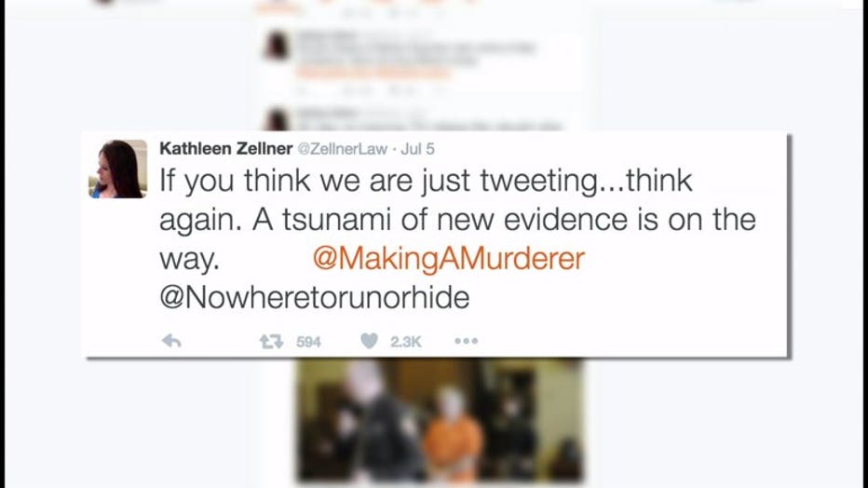Open the @MakingAMurderer mention
Viewport: 868px width, 488px height.
click(x=448, y=258)
